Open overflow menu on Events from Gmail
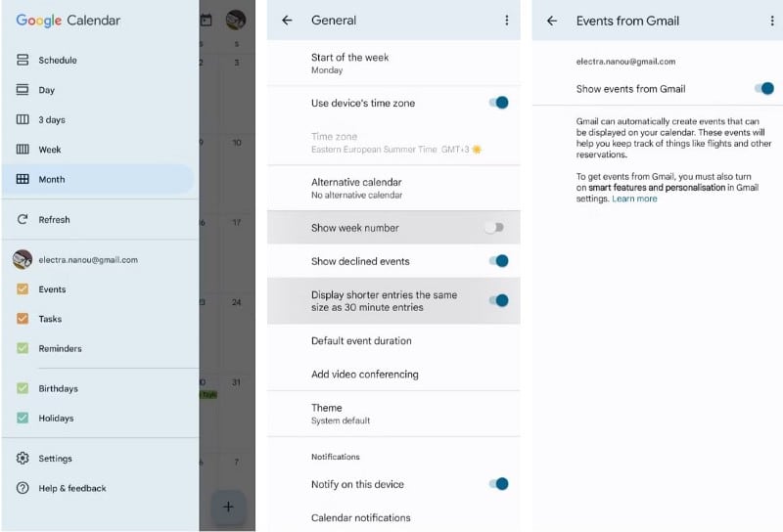 [772, 21]
